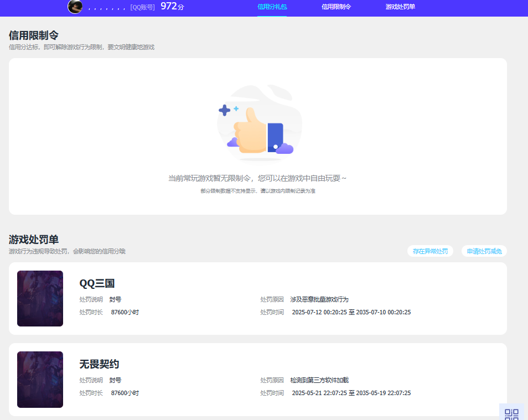Switch to the 信用限制令 tab
Screen dimensions: 528x420
337,7
